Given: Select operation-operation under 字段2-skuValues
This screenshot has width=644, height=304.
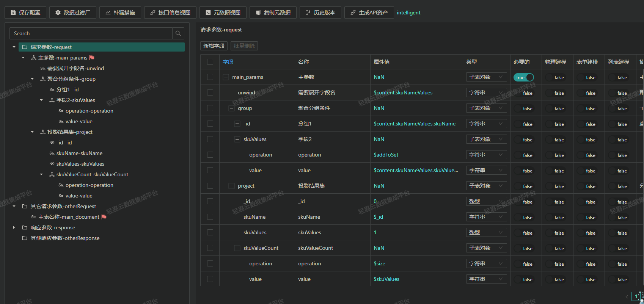Looking at the screenshot, I should click(x=89, y=111).
